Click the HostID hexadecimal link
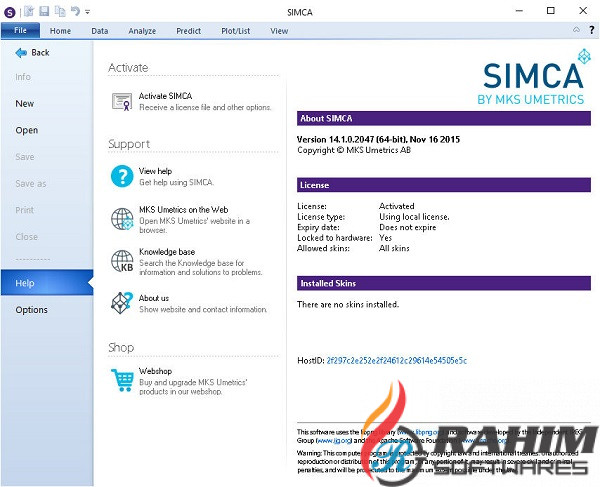 [396, 360]
